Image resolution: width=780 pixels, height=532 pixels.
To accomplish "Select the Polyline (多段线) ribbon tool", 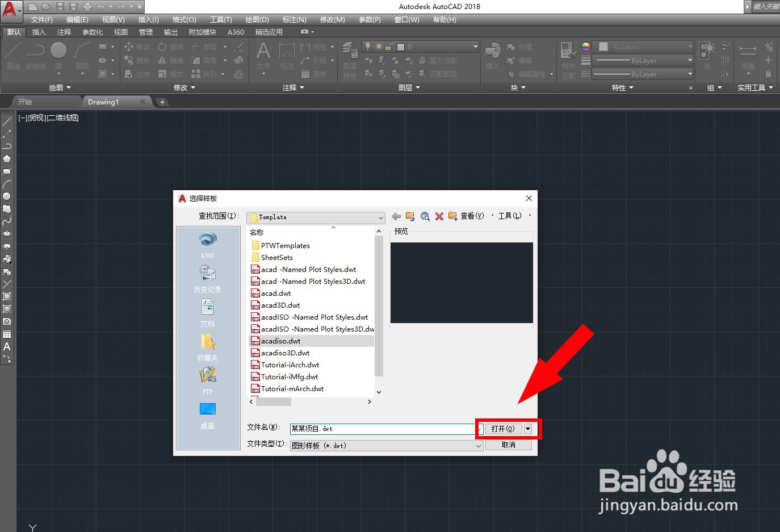I will point(35,56).
